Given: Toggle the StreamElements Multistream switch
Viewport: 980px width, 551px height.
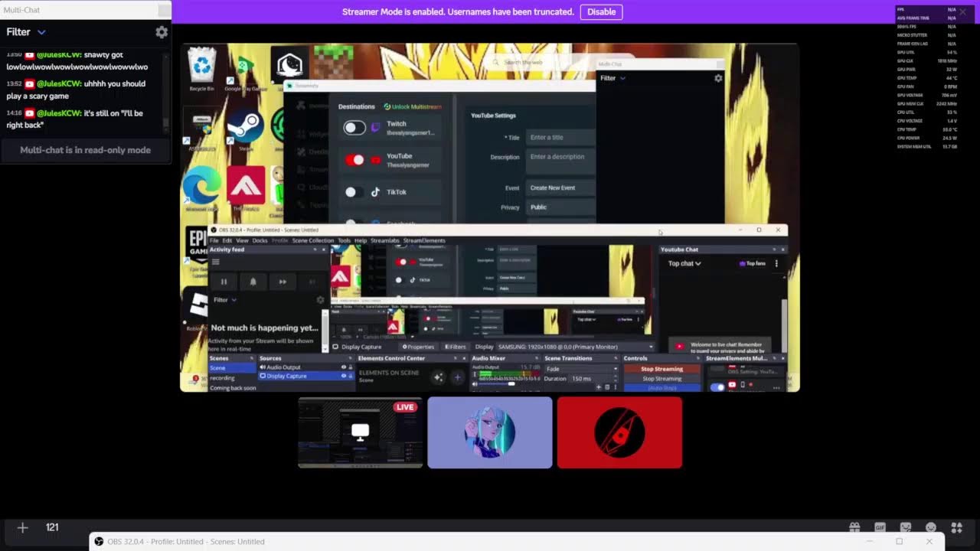Looking at the screenshot, I should [717, 387].
